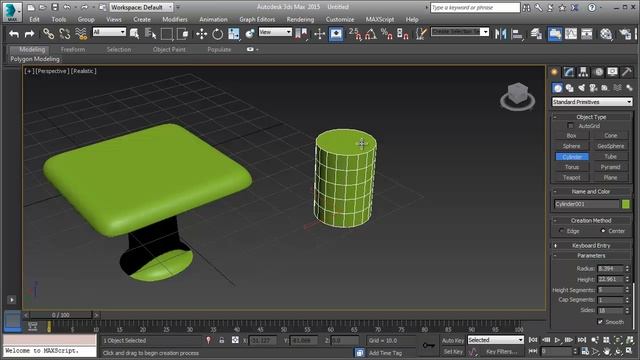Open the Hierarchy panel tab

tap(583, 72)
